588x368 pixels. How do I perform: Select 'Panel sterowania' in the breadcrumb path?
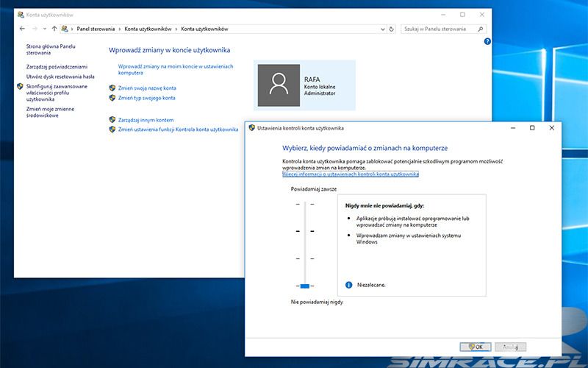click(98, 29)
